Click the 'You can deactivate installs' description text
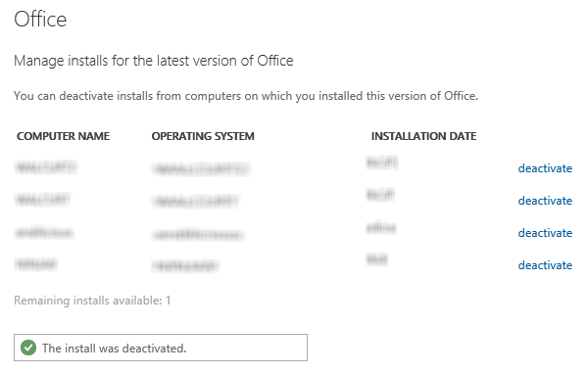 point(246,96)
